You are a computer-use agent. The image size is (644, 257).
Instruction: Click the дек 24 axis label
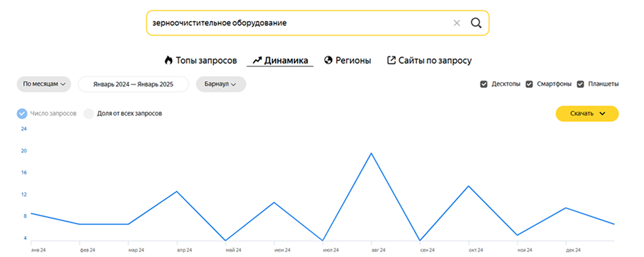(573, 250)
